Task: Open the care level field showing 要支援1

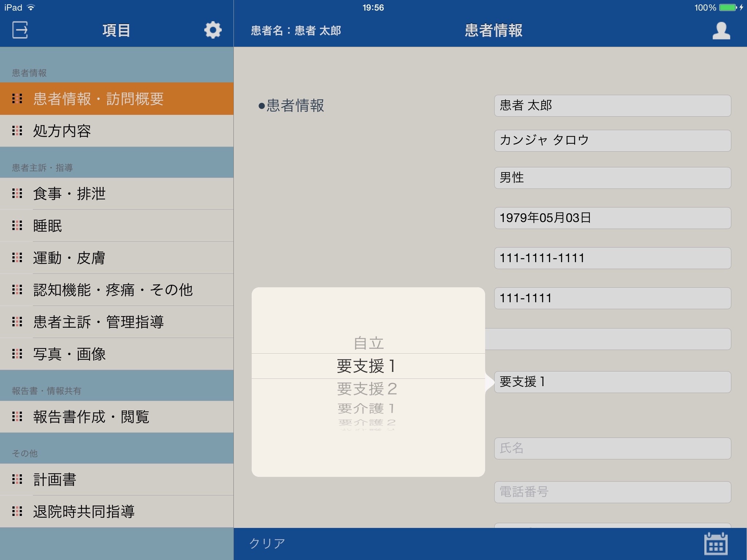Action: tap(612, 382)
